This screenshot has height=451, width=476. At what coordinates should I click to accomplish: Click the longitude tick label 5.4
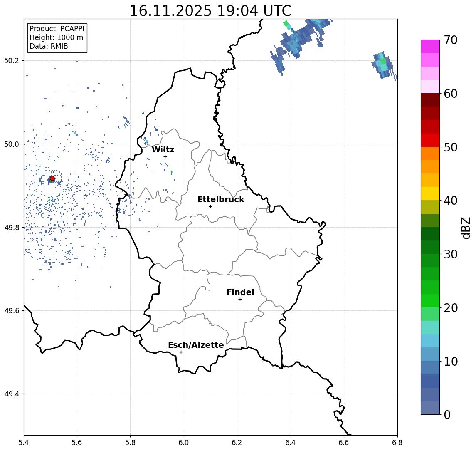pos(24,443)
